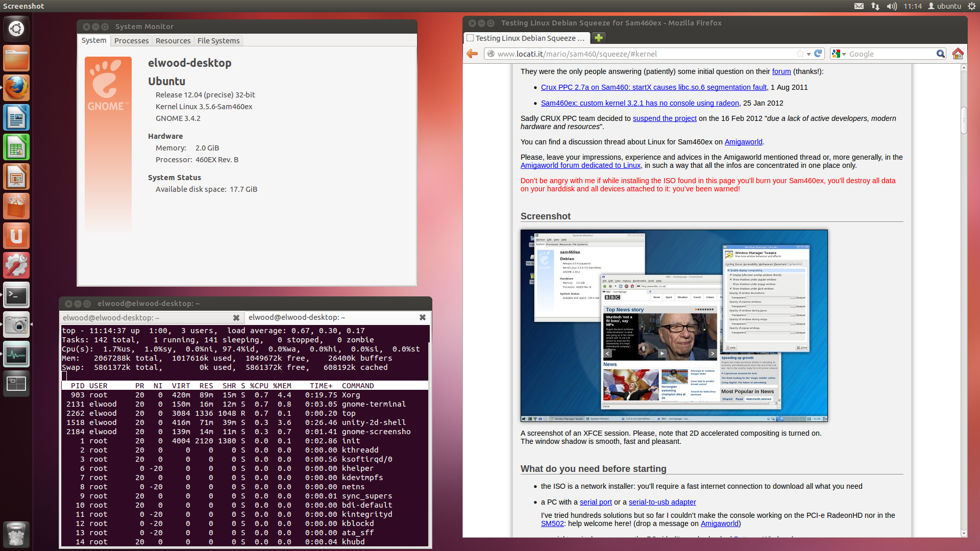The image size is (980, 551).
Task: Open the Sam460ex custom kernel 3.2.1 link
Action: coord(640,103)
